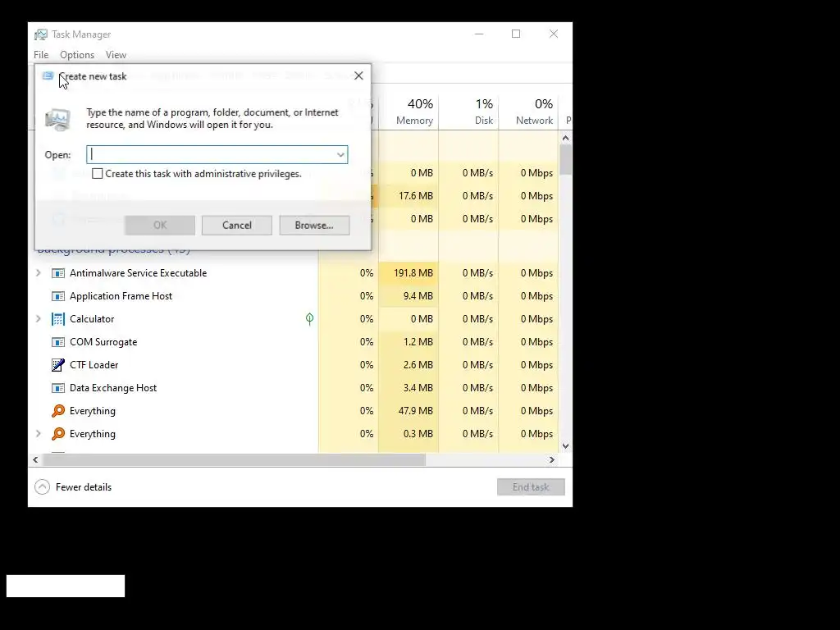840x630 pixels.
Task: Click the Task Manager title bar icon
Action: pos(41,34)
